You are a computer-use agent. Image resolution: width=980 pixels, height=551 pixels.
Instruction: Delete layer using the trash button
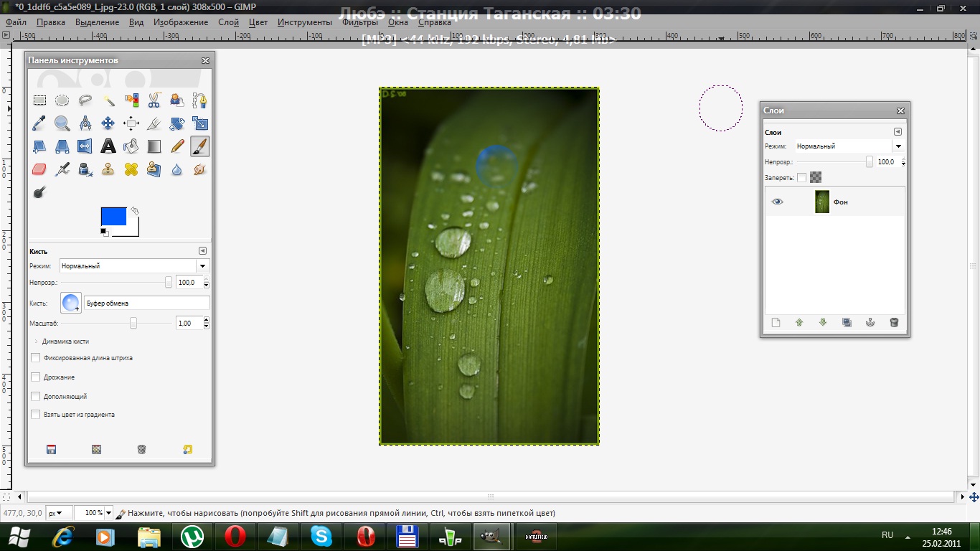click(894, 323)
